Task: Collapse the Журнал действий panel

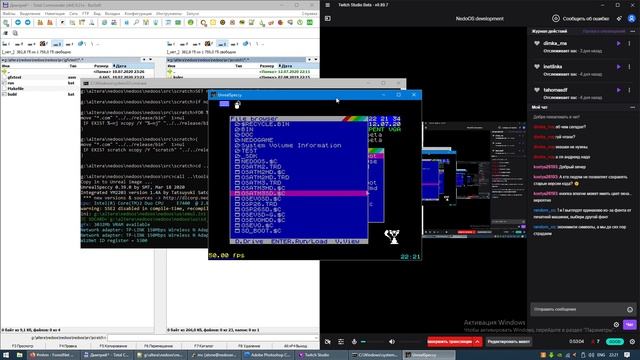Action: (632, 31)
